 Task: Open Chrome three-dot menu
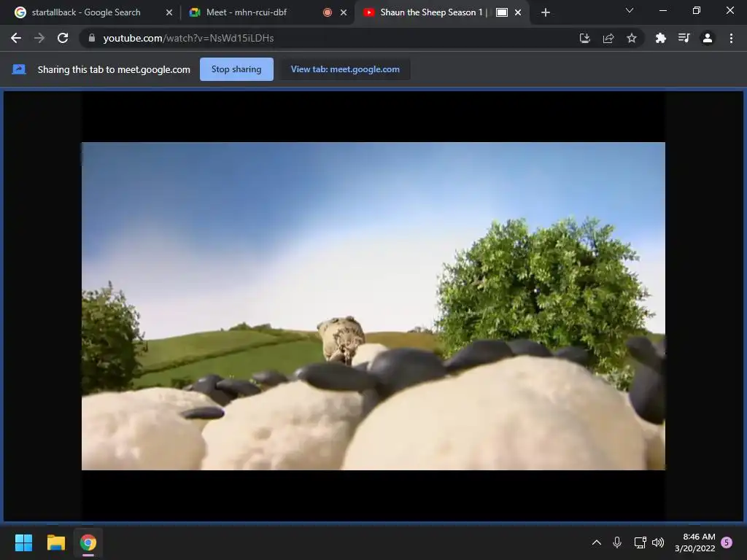tap(731, 38)
